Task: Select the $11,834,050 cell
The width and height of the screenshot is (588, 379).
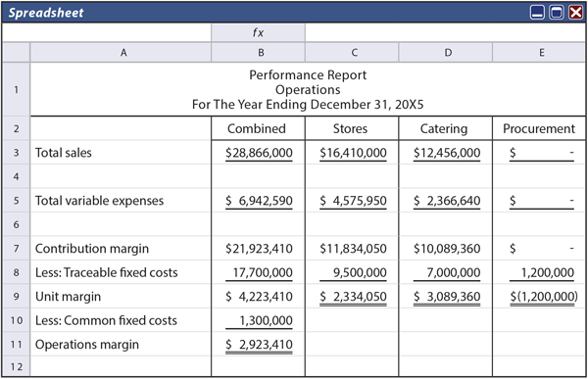Action: [352, 249]
